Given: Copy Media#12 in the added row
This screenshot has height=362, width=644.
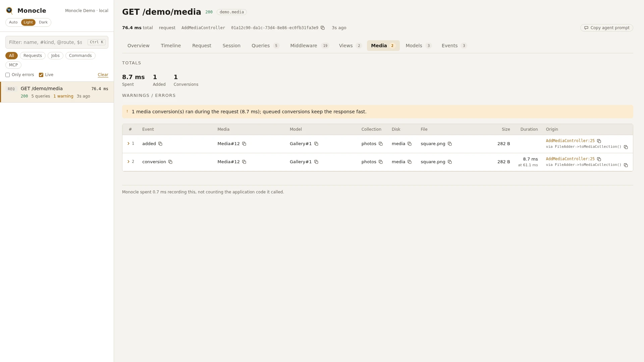Looking at the screenshot, I should (244, 144).
